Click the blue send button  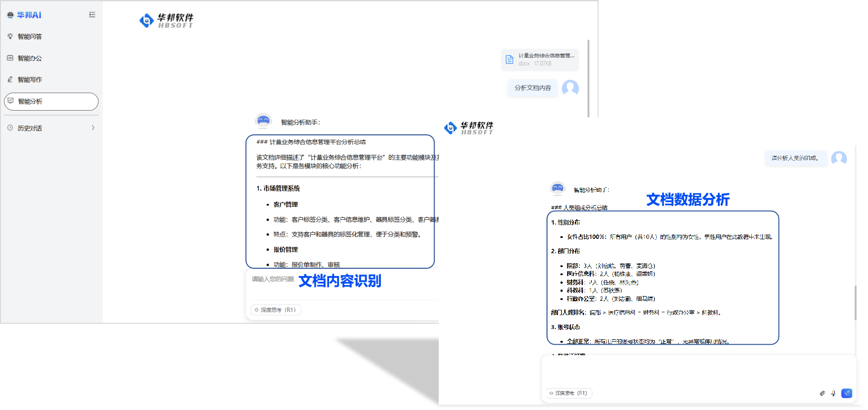(x=847, y=393)
